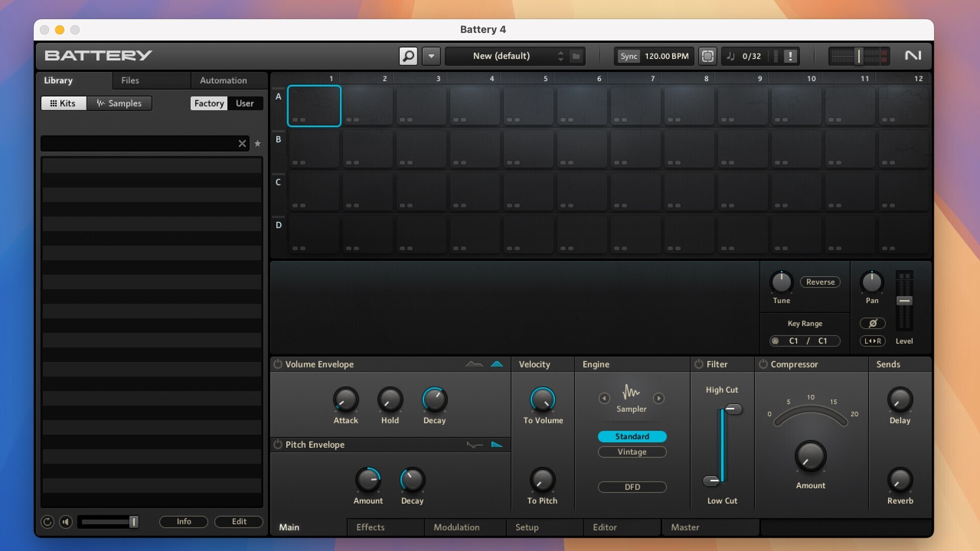Select column 6 header

pos(599,79)
